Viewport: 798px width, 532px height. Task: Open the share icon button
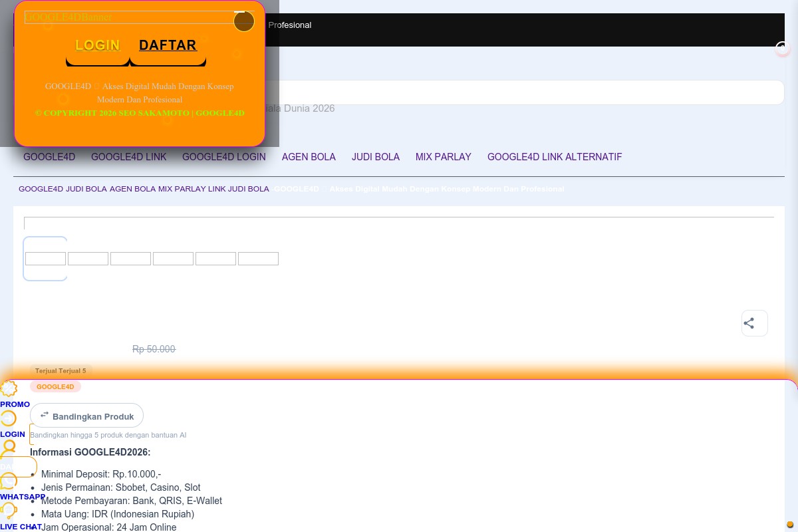tap(755, 323)
